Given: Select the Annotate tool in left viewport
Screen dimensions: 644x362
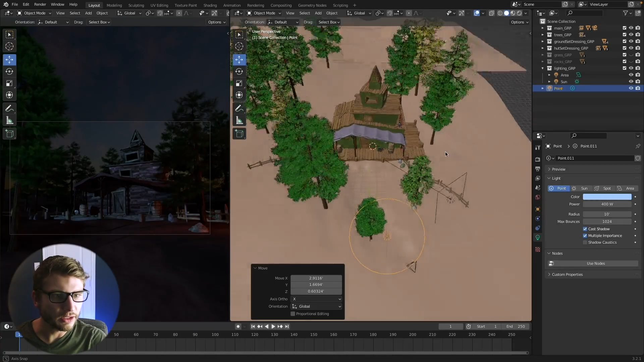Looking at the screenshot, I should 9,109.
